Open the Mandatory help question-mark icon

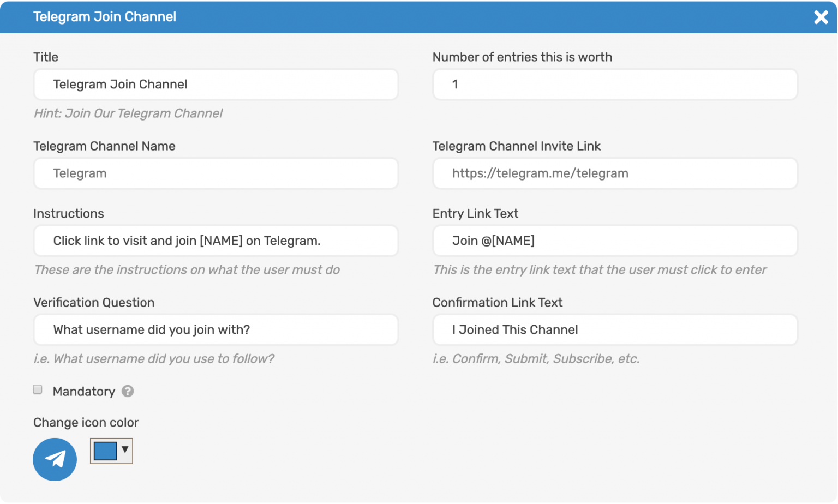(x=128, y=391)
